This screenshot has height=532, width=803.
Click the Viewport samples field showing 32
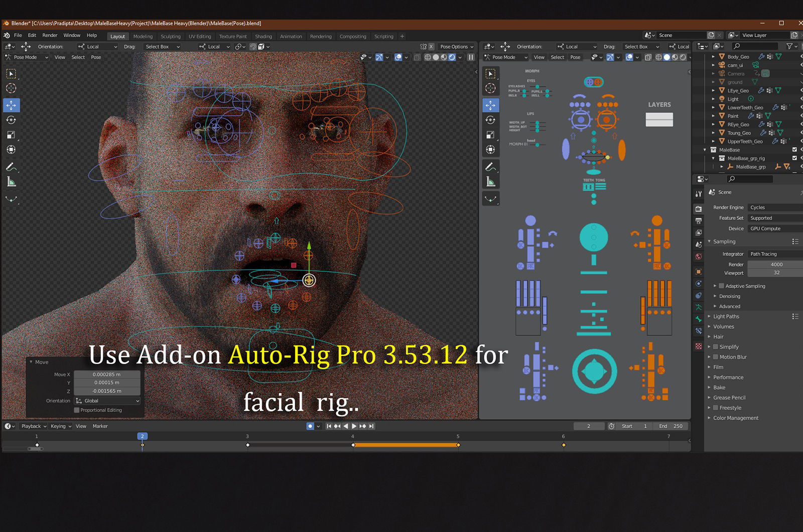click(775, 273)
